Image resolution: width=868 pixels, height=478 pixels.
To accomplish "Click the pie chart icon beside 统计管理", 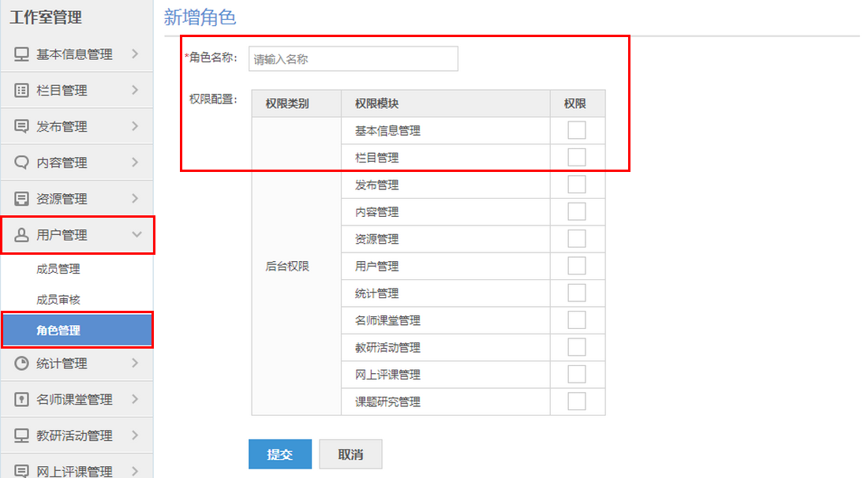I will [22, 364].
